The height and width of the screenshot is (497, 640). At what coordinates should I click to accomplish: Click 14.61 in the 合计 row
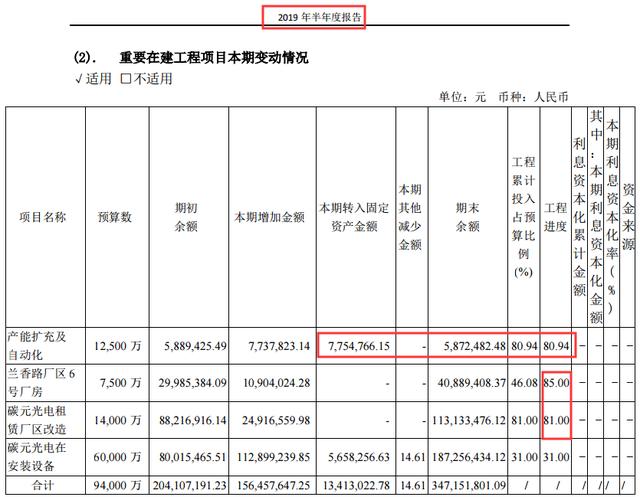coord(413,486)
